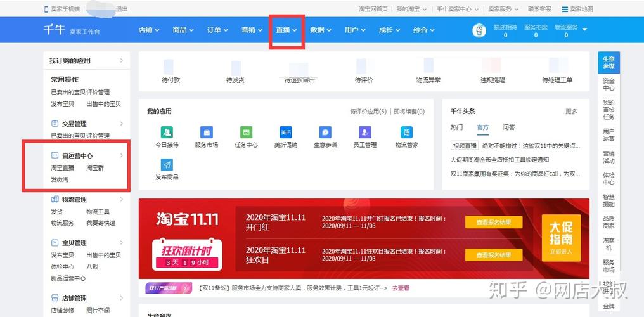
Task: Click the 双11产品攻略 banner tag
Action: pos(169,288)
